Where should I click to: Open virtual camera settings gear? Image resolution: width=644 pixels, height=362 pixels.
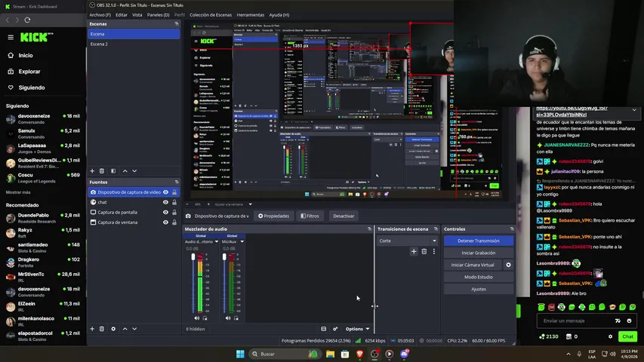(508, 265)
